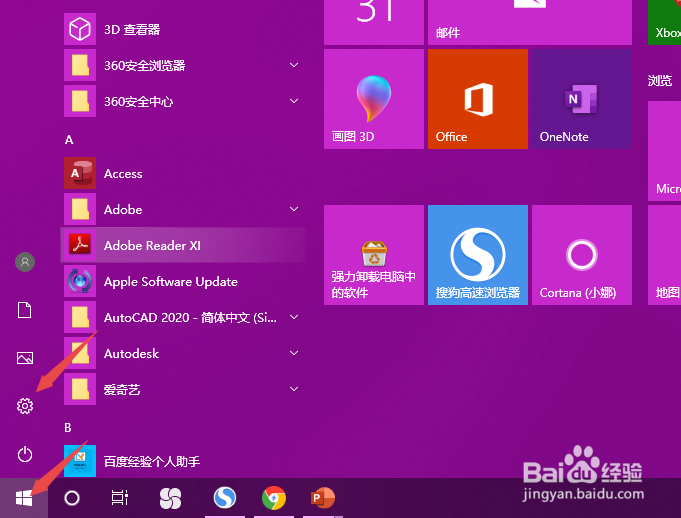The width and height of the screenshot is (681, 518).
Task: Click the fan-shaped app icon on taskbar
Action: click(x=170, y=498)
